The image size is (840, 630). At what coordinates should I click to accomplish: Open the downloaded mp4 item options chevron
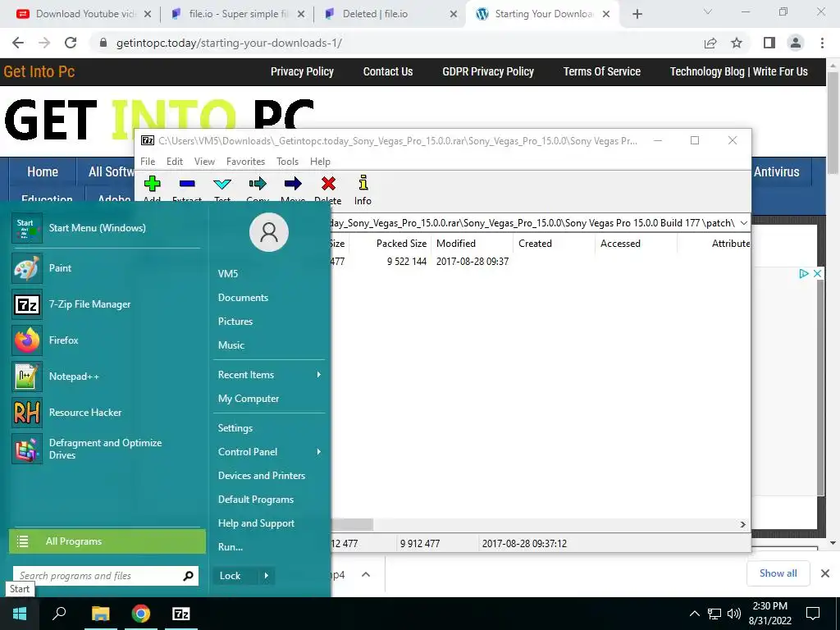366,574
